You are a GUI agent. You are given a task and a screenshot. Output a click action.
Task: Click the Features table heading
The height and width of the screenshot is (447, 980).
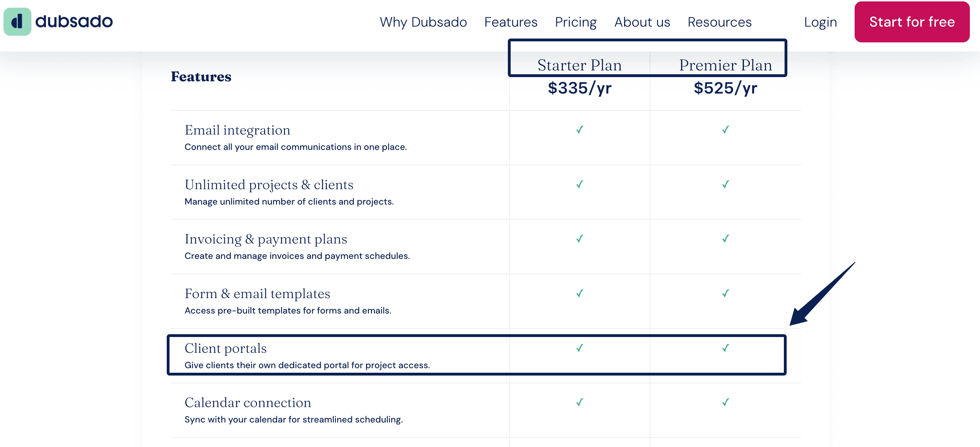[x=201, y=76]
